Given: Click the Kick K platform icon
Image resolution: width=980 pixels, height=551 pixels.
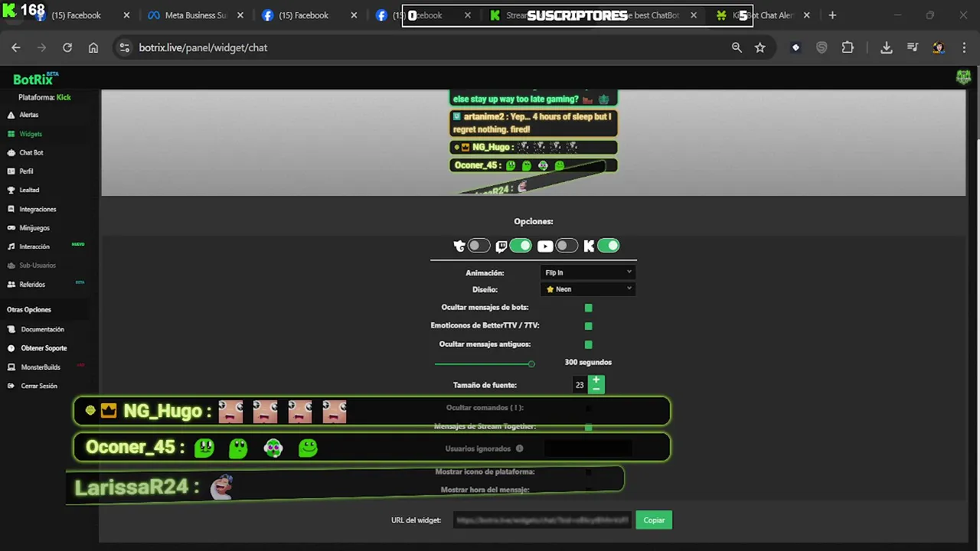Looking at the screenshot, I should coord(589,246).
